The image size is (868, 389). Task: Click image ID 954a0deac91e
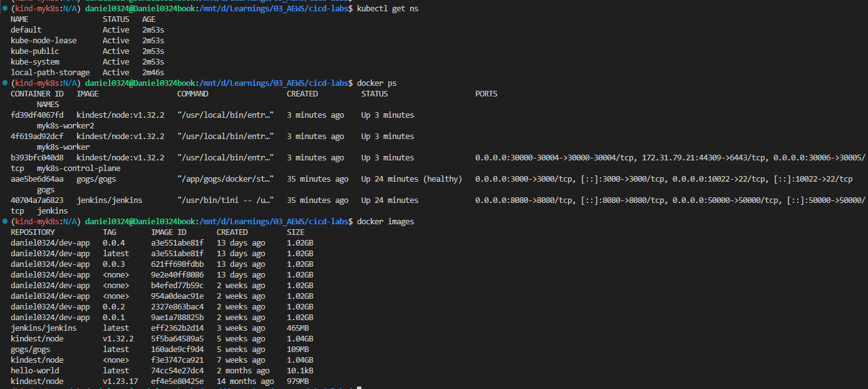[x=177, y=296]
